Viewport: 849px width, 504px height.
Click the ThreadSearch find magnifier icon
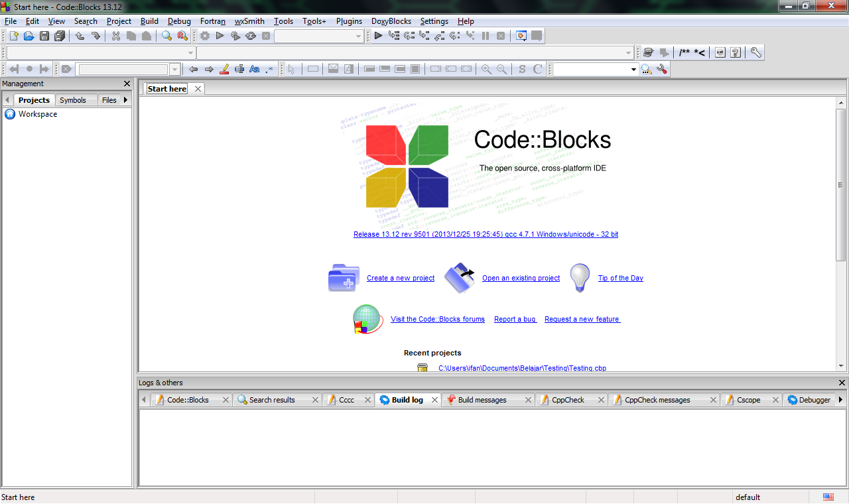646,69
